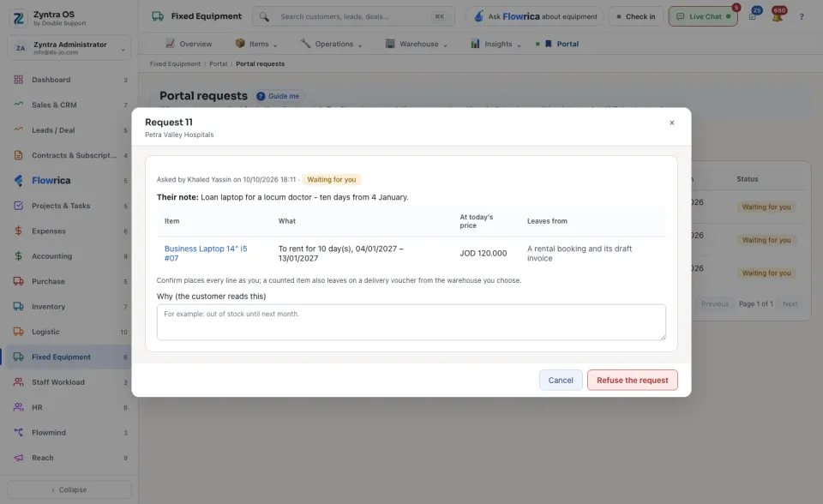Image resolution: width=823 pixels, height=504 pixels.
Task: Open Contracts & Subscriptions sidebar icon
Action: pyautogui.click(x=18, y=155)
